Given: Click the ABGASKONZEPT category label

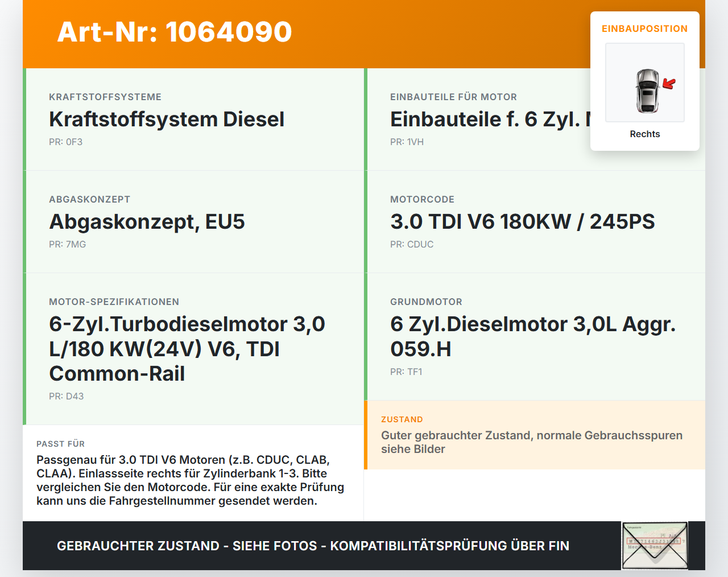Looking at the screenshot, I should pos(90,199).
